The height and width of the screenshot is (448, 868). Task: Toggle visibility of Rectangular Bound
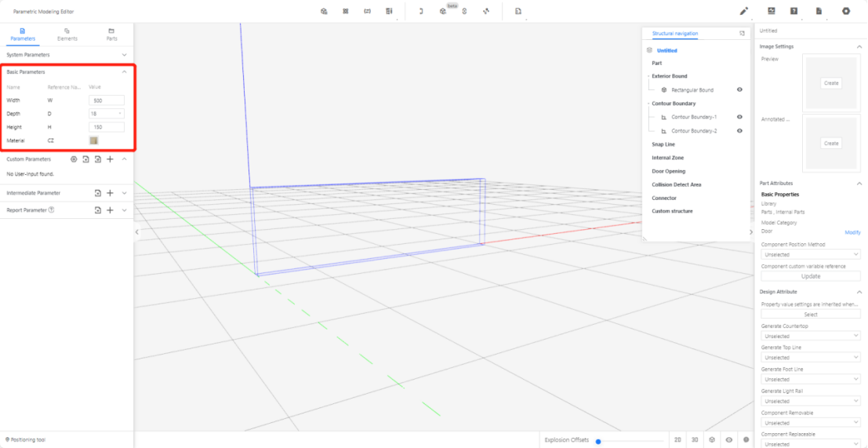pos(739,90)
